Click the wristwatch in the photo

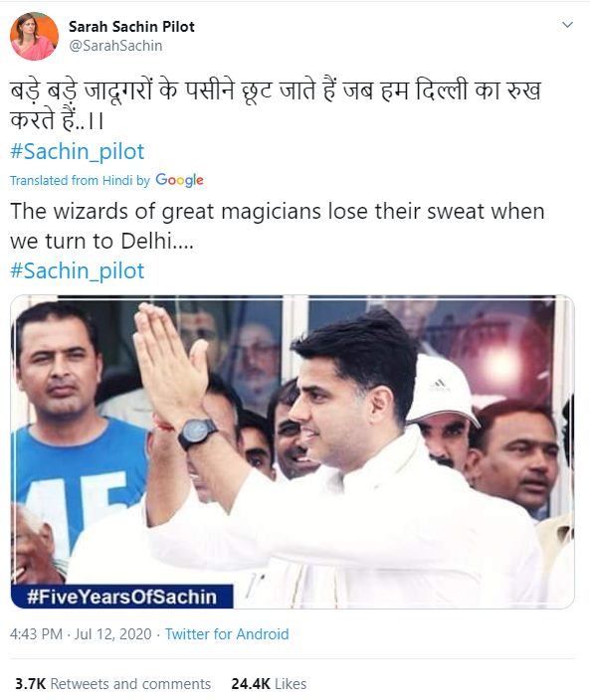pos(197,434)
